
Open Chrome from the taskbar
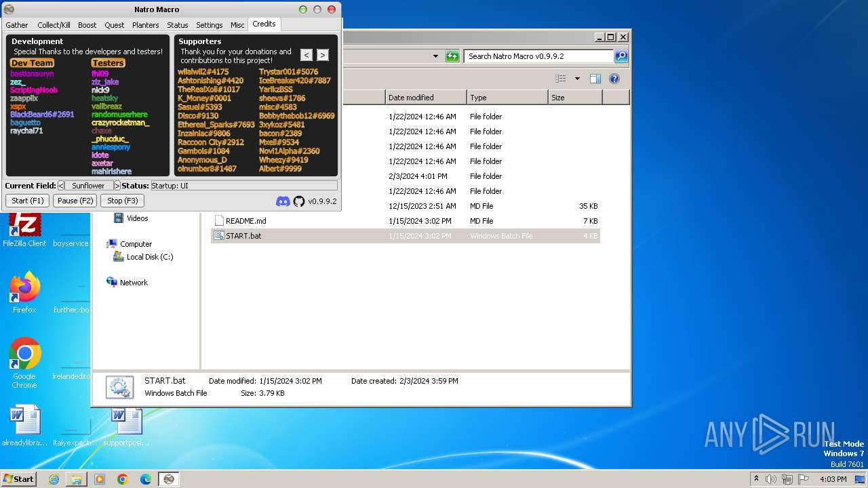(x=123, y=479)
